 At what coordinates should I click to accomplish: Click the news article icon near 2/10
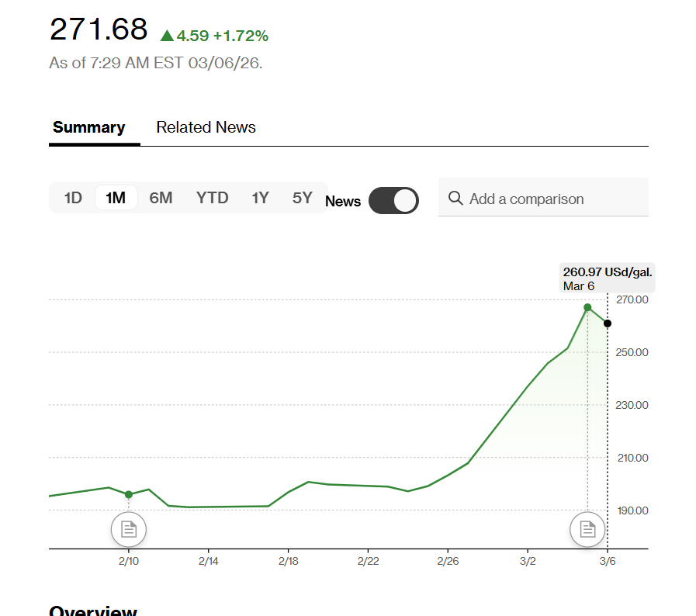(x=129, y=530)
